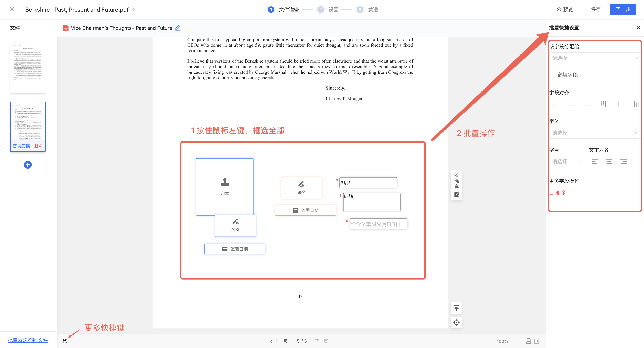644x348 pixels.
Task: Select the first page thumbnail
Action: click(28, 68)
